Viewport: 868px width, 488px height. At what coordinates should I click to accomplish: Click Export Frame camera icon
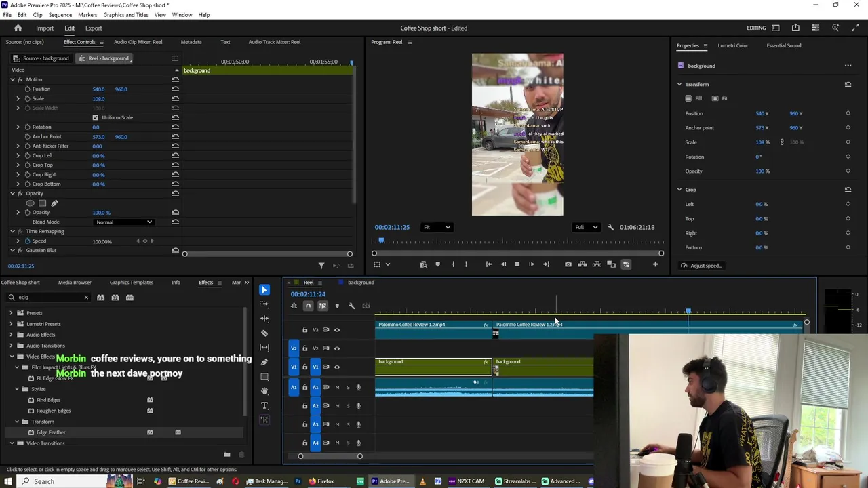coord(568,264)
